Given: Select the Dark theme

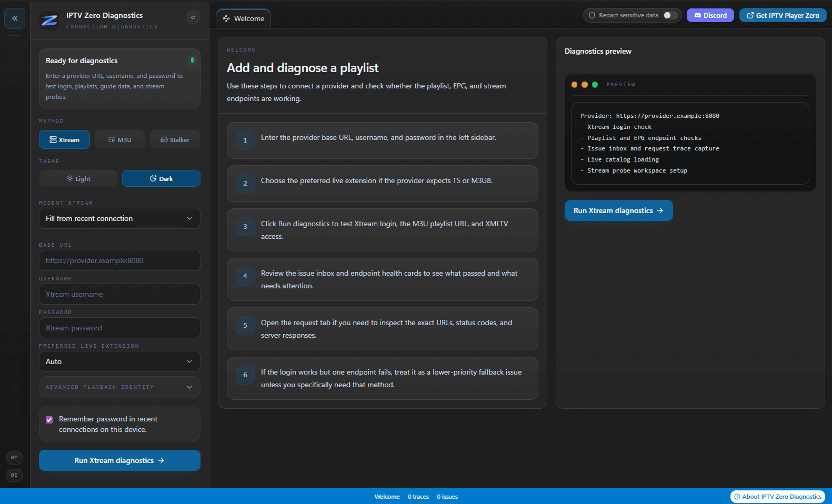Looking at the screenshot, I should point(161,178).
